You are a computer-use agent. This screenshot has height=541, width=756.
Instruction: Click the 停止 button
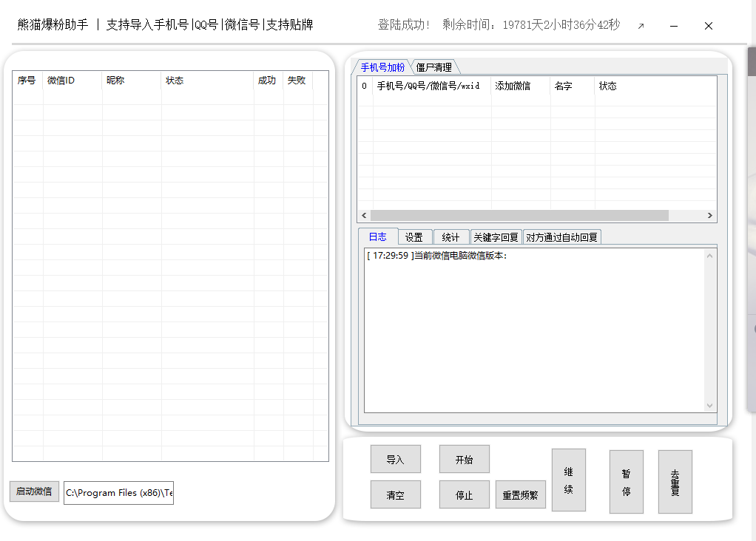click(x=465, y=494)
